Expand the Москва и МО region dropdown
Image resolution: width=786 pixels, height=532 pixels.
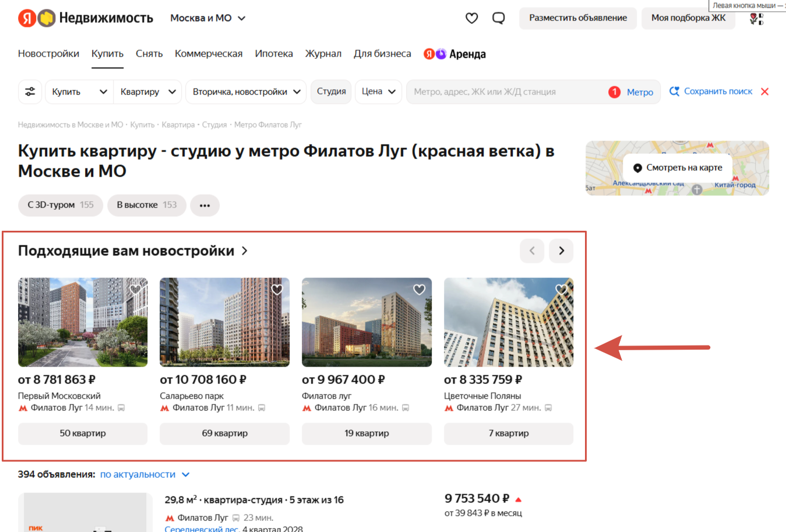coord(207,18)
